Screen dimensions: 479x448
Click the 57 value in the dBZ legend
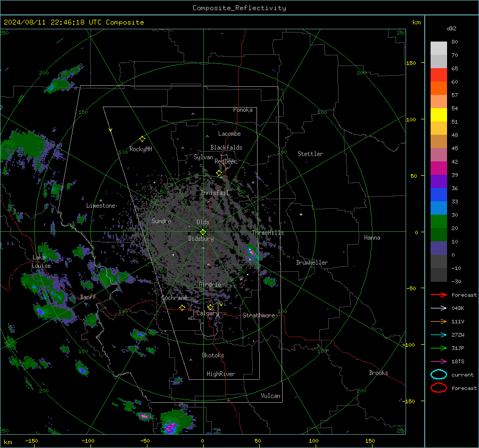455,95
